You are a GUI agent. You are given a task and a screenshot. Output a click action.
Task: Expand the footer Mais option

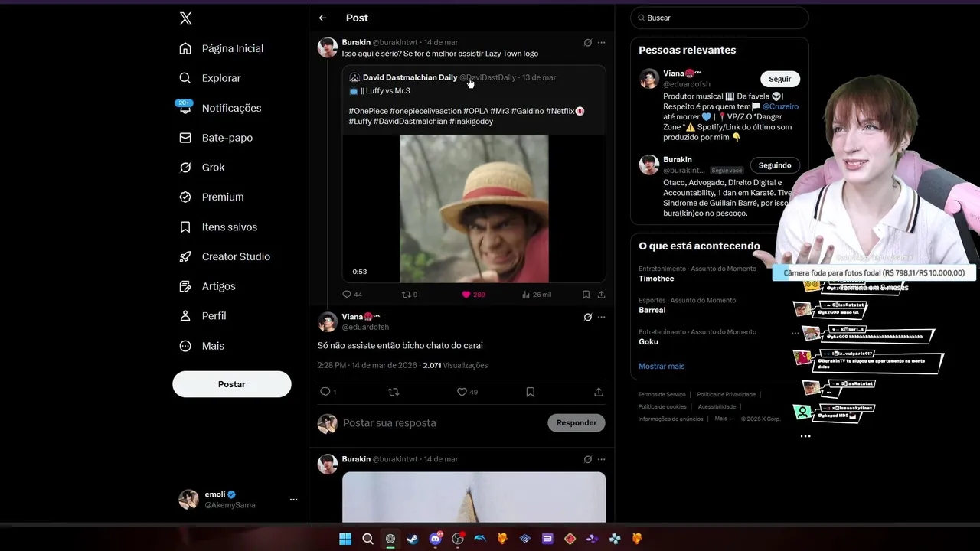click(x=724, y=419)
